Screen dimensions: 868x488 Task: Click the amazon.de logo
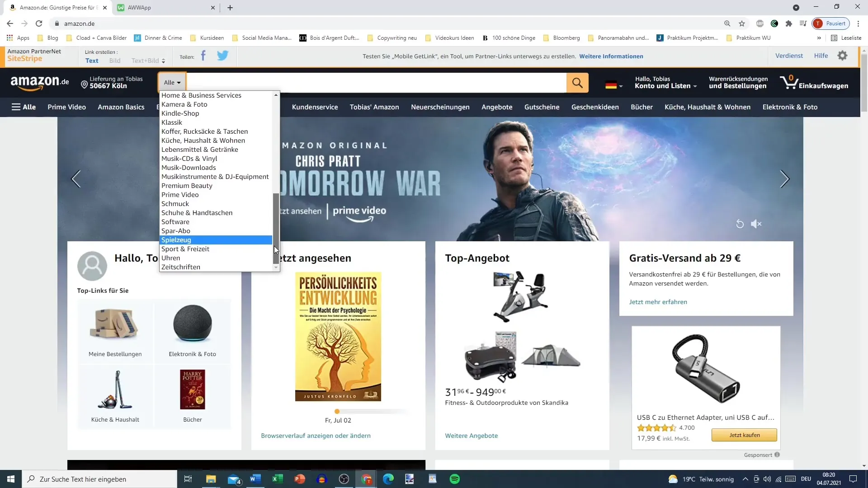pyautogui.click(x=40, y=82)
